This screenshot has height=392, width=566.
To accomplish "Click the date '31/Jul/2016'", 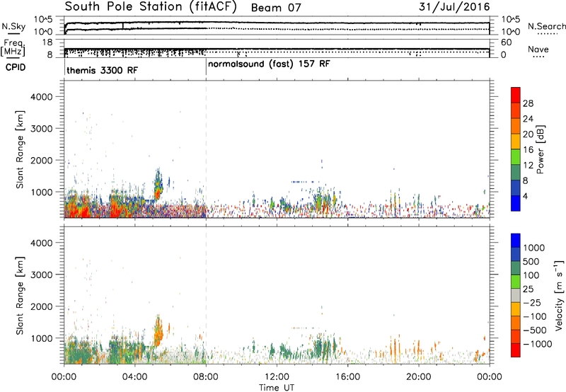I will point(454,7).
